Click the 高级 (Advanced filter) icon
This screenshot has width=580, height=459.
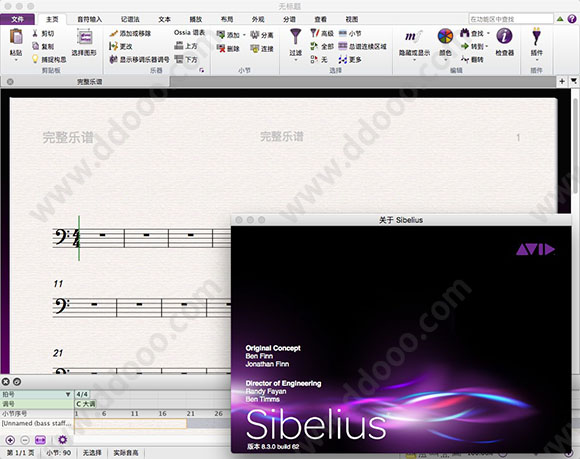point(314,33)
